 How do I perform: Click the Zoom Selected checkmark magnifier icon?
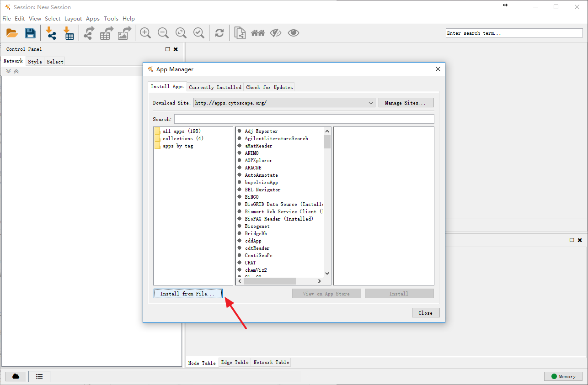click(199, 33)
